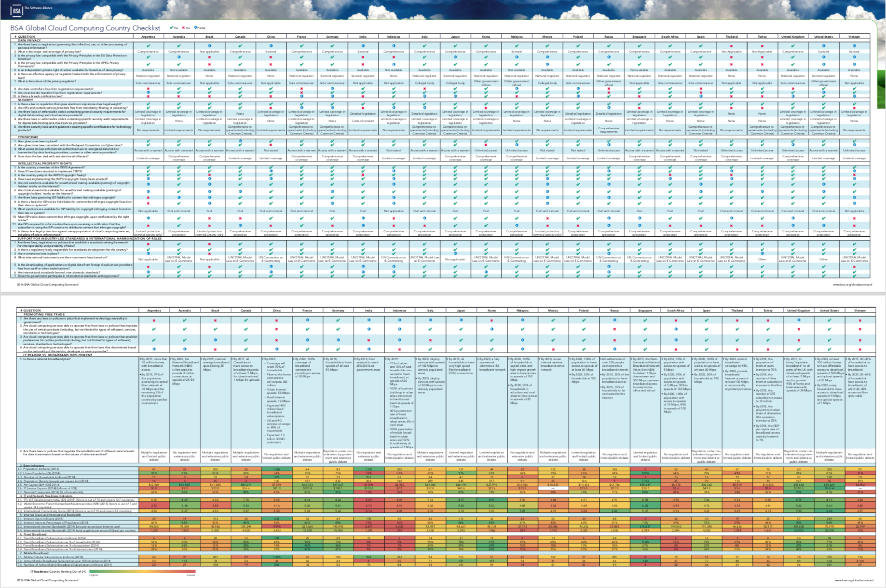Click the Vietnam column header in the Data Privacy table
Viewport: 886px width, 588px height.
854,37
